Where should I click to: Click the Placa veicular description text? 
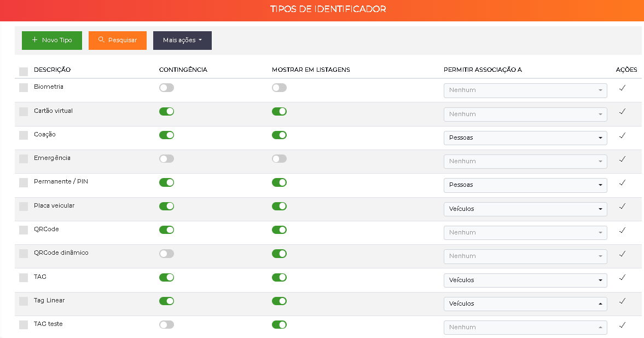(x=54, y=205)
